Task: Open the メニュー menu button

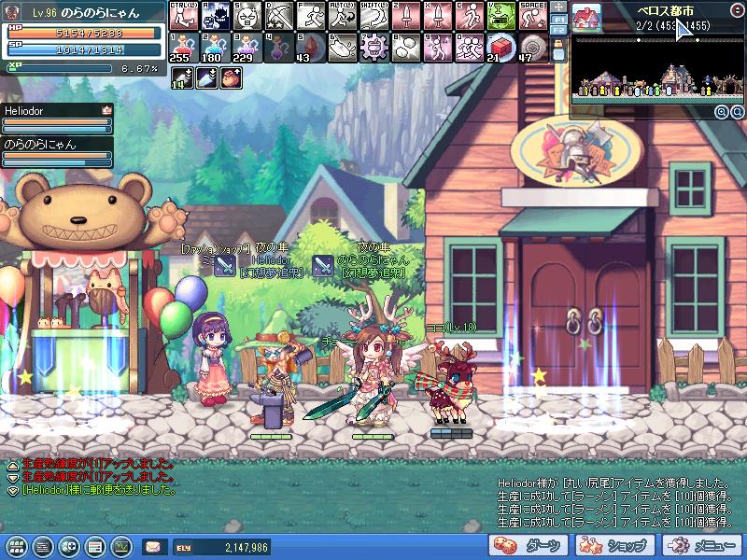Action: coord(701,546)
